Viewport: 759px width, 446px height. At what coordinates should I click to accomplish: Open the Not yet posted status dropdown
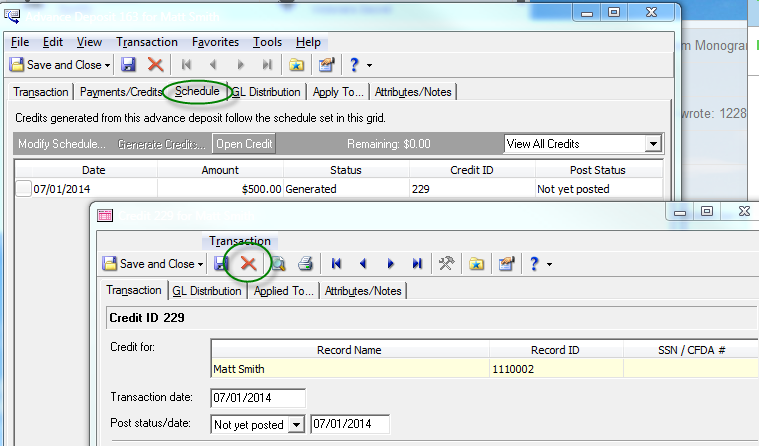click(x=296, y=425)
